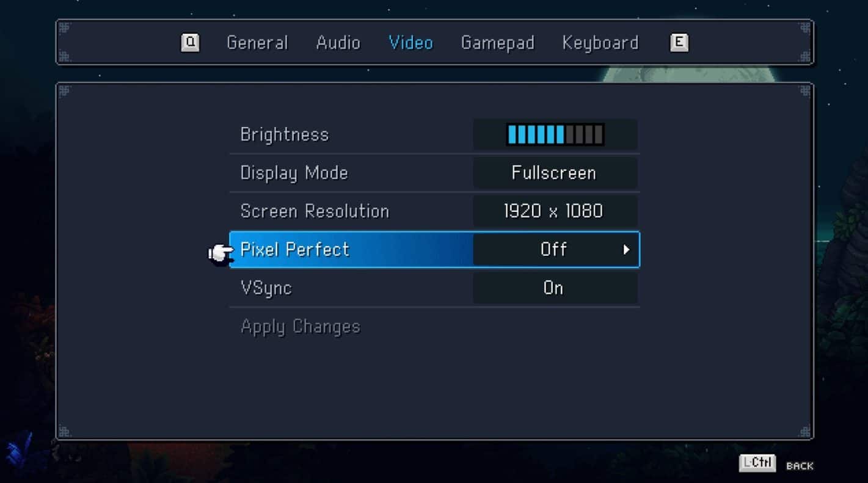Toggle the Pixel Perfect Off value
The image size is (868, 483).
click(x=554, y=249)
